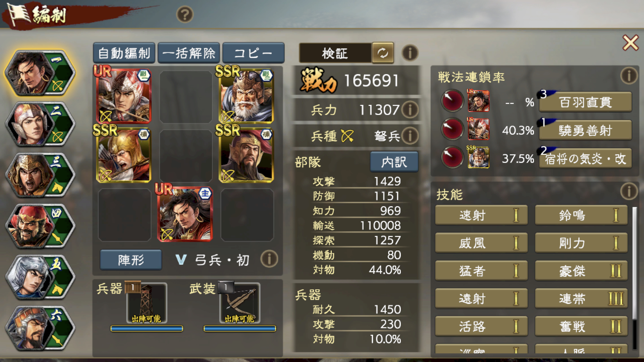Show info for 技能 panel

[629, 191]
